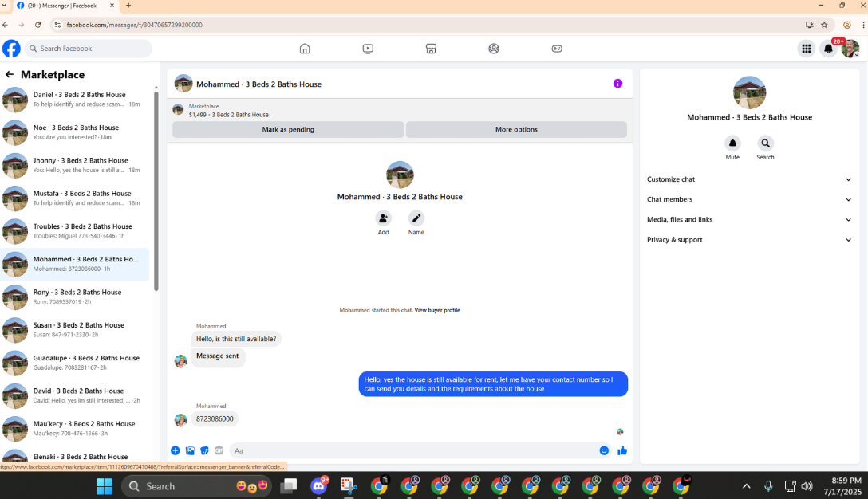Click the Add people icon in chat

[x=383, y=218]
